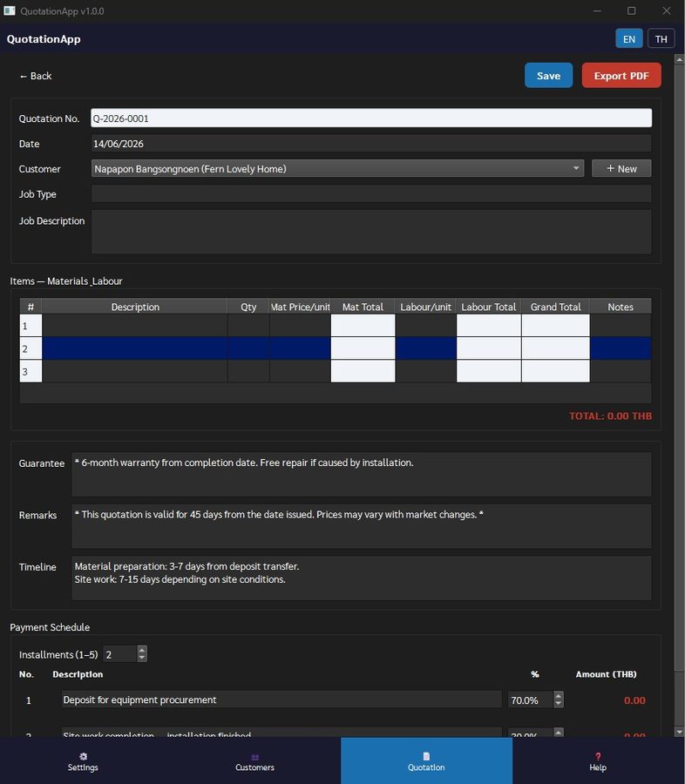Edit 'Deposit for equipment procurement' description

[281, 700]
